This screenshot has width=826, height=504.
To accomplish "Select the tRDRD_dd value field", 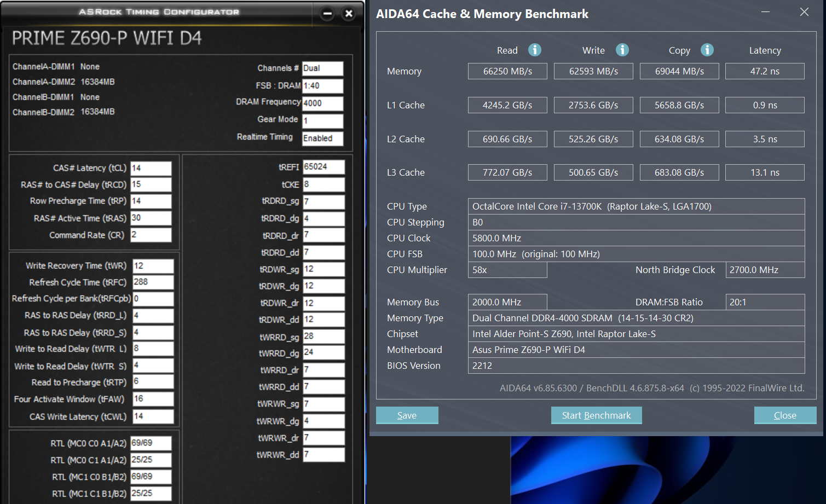I will tap(324, 252).
